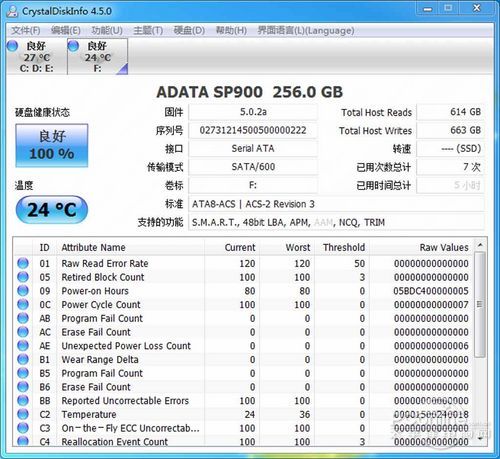Select the F: disk tab at 24 °C
This screenshot has height=459, width=500.
coord(97,56)
